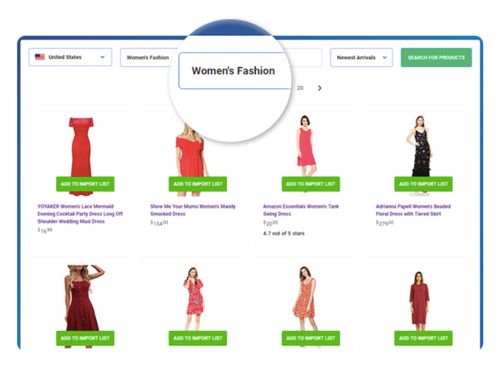Viewport: 499px width, 377px height.
Task: Add YOYAKER mermaid dress to import list
Action: tap(85, 184)
